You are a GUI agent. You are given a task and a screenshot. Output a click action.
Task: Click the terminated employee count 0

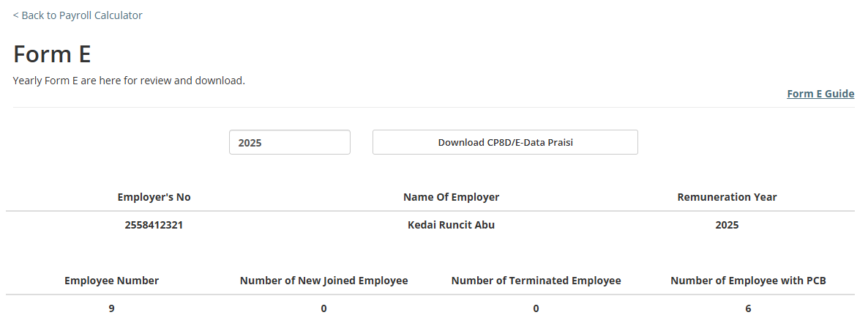pos(536,308)
